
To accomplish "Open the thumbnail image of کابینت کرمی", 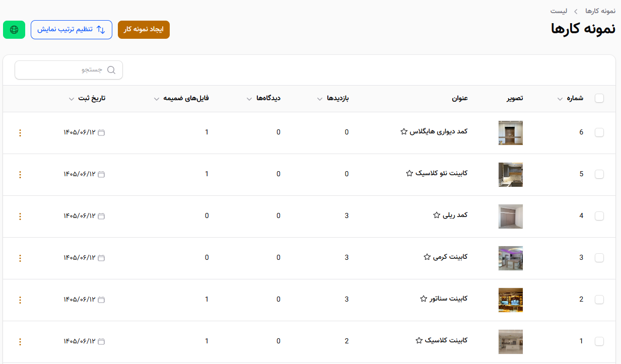I will pos(511,258).
